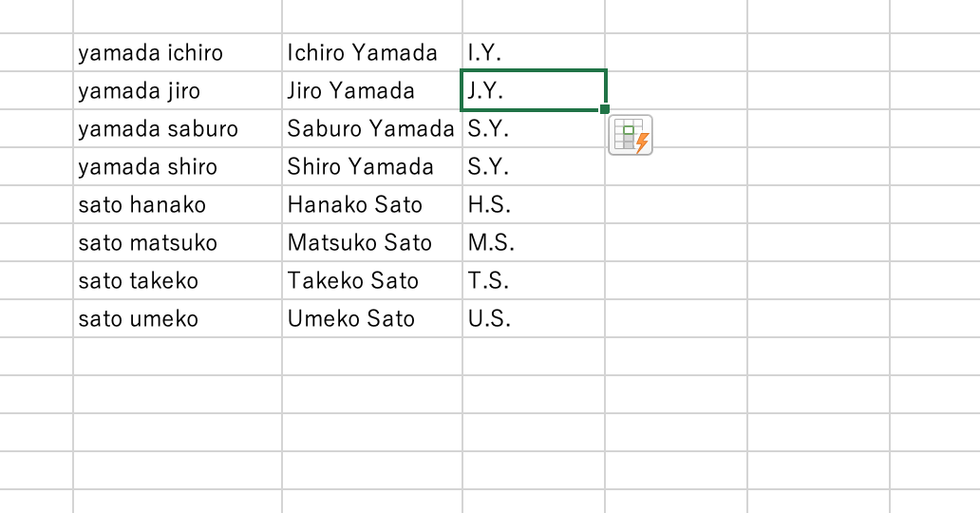Select the "H.S." initials cell
This screenshot has height=513, width=980.
pos(533,205)
